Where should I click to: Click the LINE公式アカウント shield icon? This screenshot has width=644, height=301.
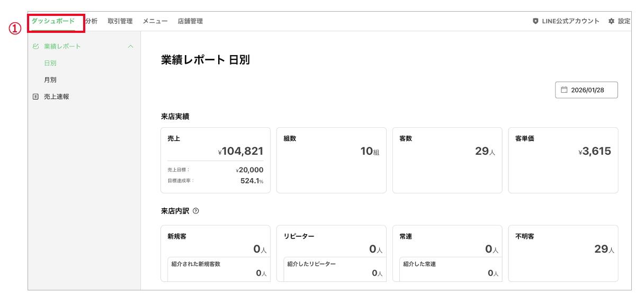coord(535,21)
